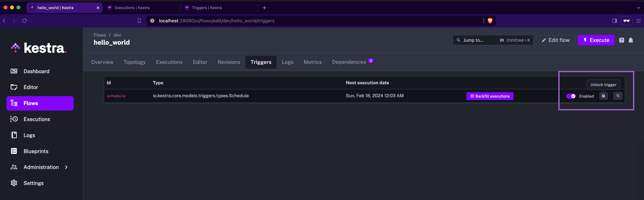The width and height of the screenshot is (644, 200).
Task: Switch to the Revisions tab
Action: click(x=229, y=62)
